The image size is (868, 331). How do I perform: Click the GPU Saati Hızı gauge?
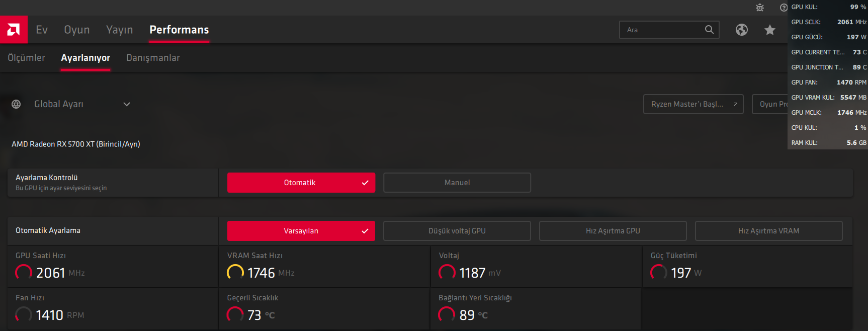tap(24, 273)
